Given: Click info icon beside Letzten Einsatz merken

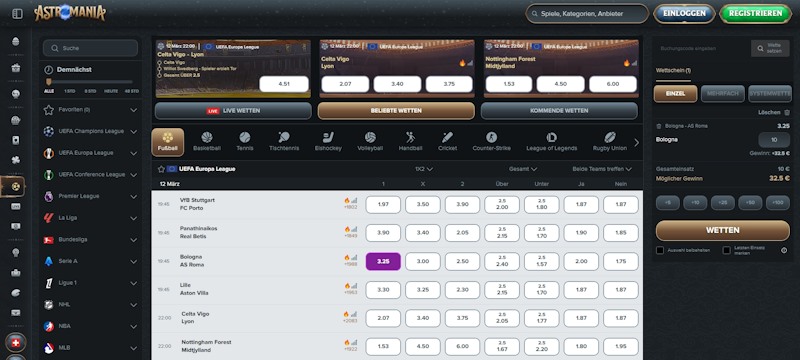Looking at the screenshot, I should pyautogui.click(x=784, y=250).
